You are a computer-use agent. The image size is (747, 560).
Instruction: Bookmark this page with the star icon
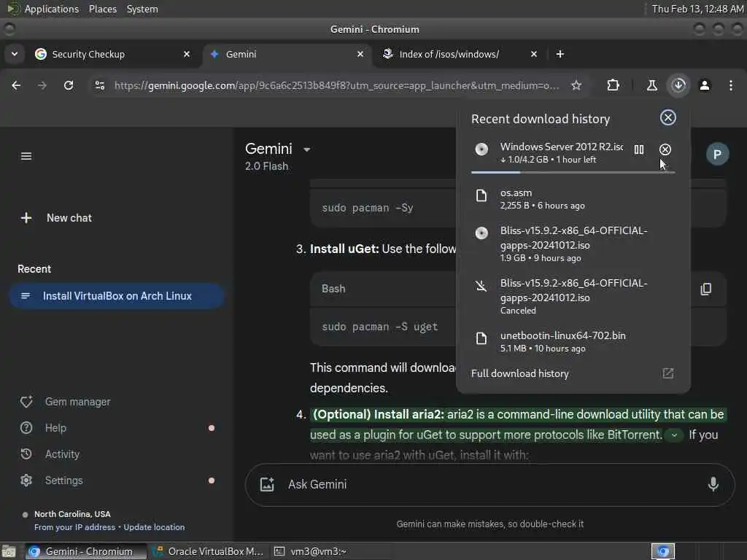pos(576,86)
